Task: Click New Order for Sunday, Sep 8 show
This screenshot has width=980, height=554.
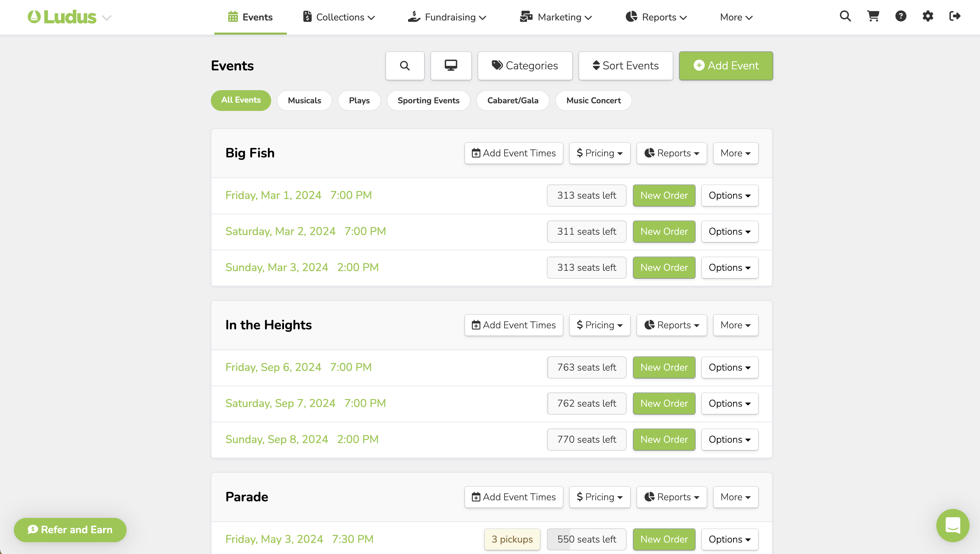Action: [x=664, y=440]
